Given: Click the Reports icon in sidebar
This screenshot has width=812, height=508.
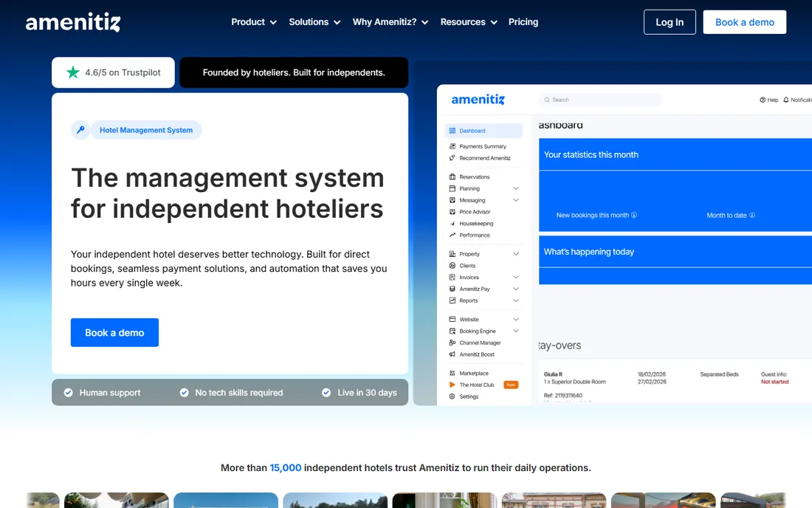Looking at the screenshot, I should (x=452, y=301).
